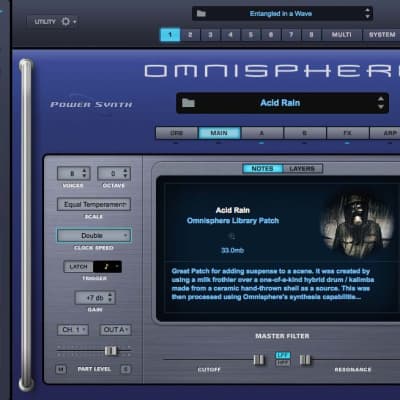Open patch browser folder beside Acid Rain
Viewport: 400px width, 400px height.
pos(188,103)
